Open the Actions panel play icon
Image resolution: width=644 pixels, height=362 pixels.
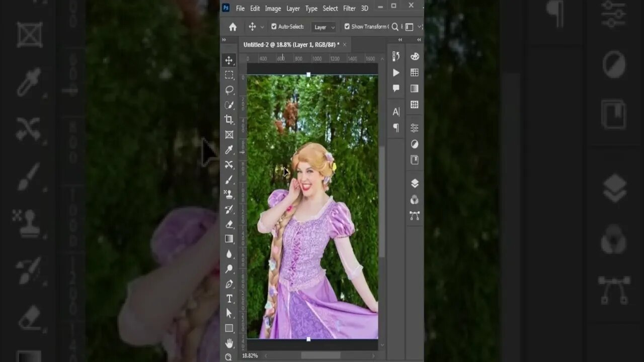point(396,73)
